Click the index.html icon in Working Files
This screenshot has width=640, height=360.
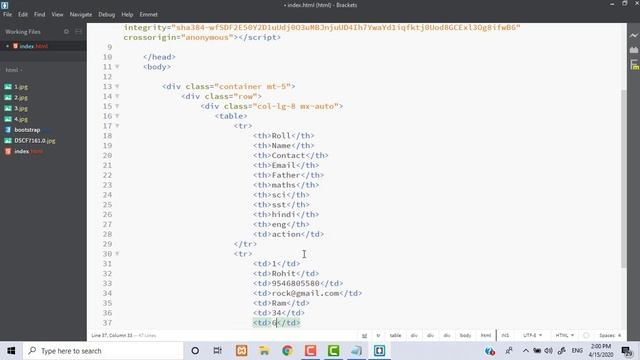pyautogui.click(x=16, y=46)
